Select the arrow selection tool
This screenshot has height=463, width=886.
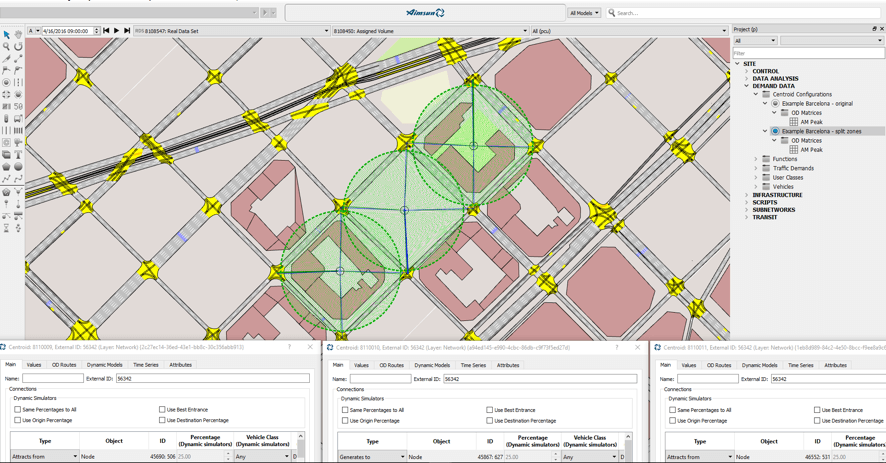pyautogui.click(x=6, y=34)
